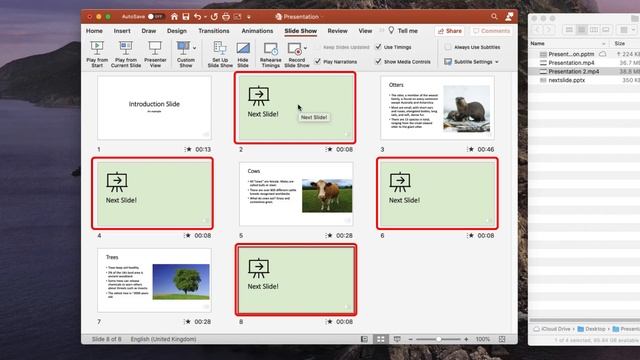
Task: Save presentation with floppy disk icon
Action: 186,17
